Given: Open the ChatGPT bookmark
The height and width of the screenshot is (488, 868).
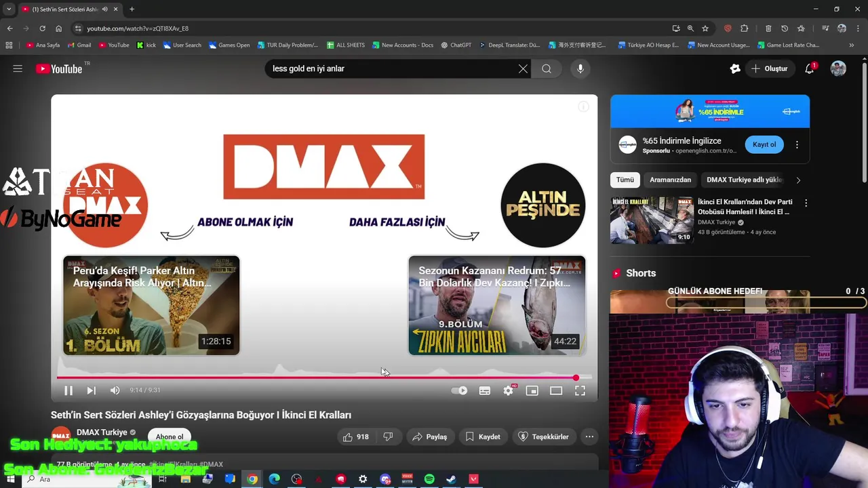Looking at the screenshot, I should click(x=456, y=45).
